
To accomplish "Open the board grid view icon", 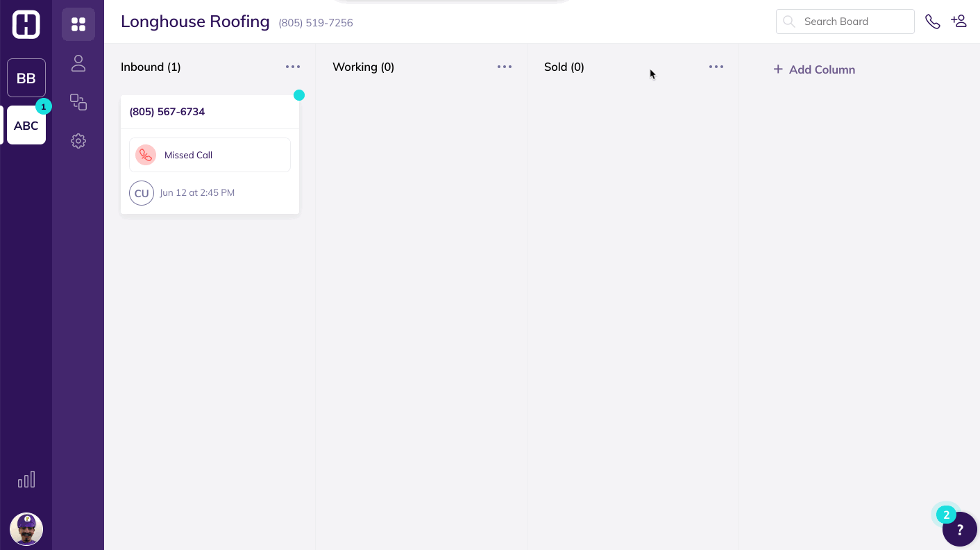I will pos(78,24).
